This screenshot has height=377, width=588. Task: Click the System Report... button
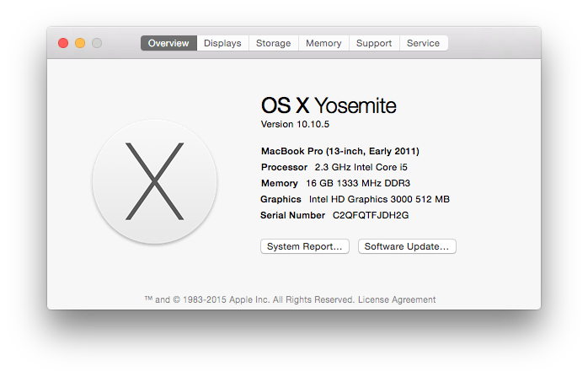(305, 246)
